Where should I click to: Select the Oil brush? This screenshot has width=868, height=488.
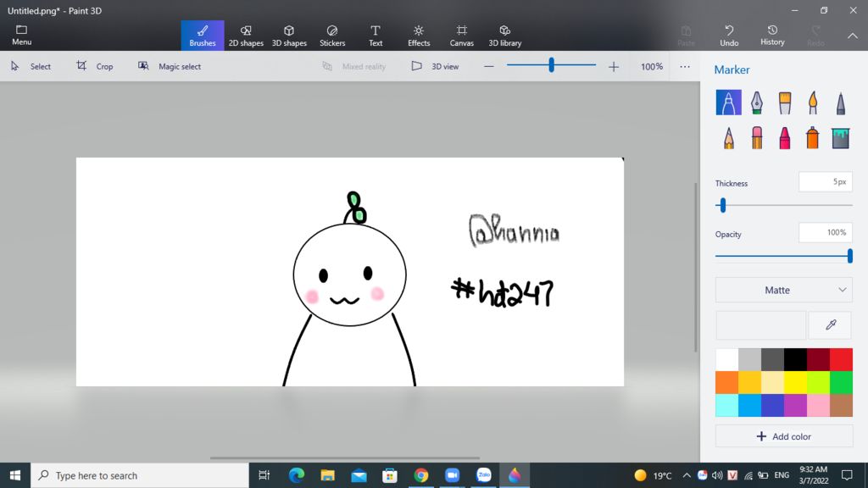785,103
